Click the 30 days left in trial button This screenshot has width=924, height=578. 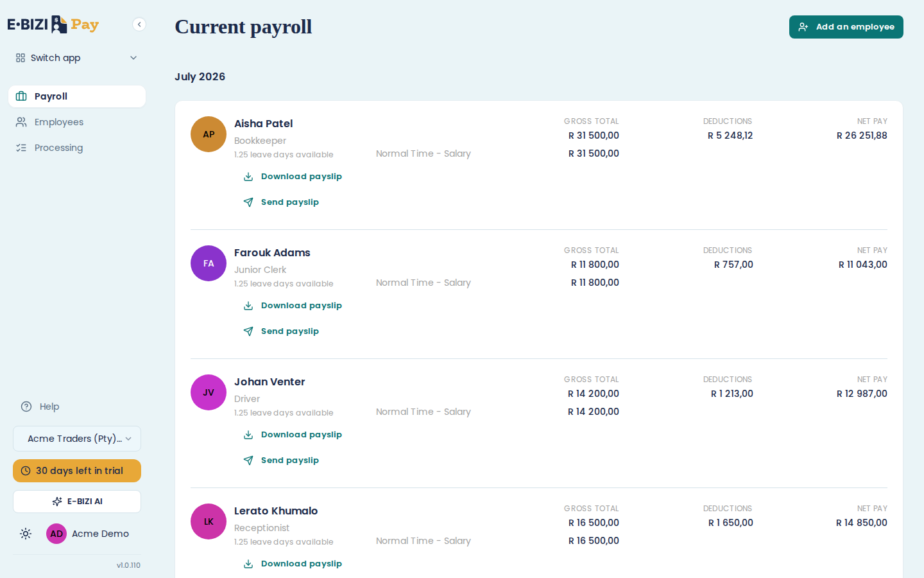pos(77,471)
